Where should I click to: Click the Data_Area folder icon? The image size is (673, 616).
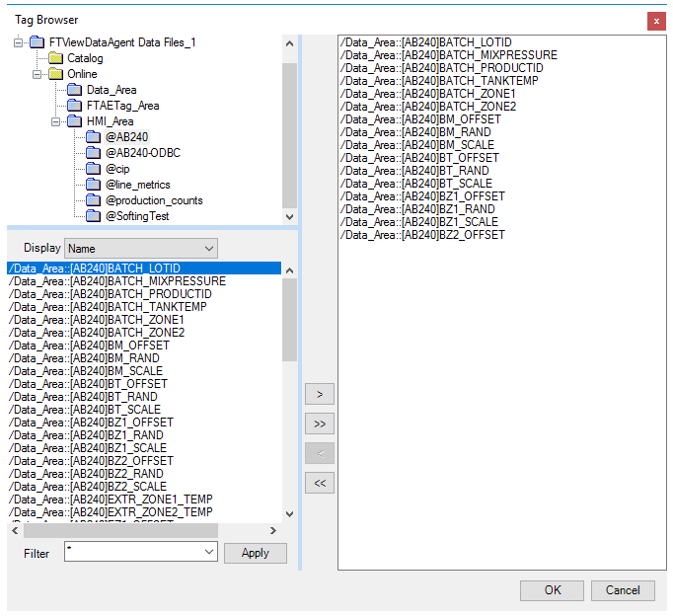click(75, 90)
